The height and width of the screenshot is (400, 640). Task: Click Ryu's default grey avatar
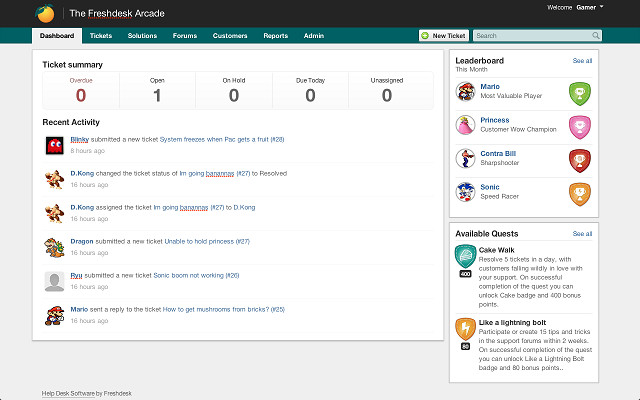pyautogui.click(x=54, y=282)
